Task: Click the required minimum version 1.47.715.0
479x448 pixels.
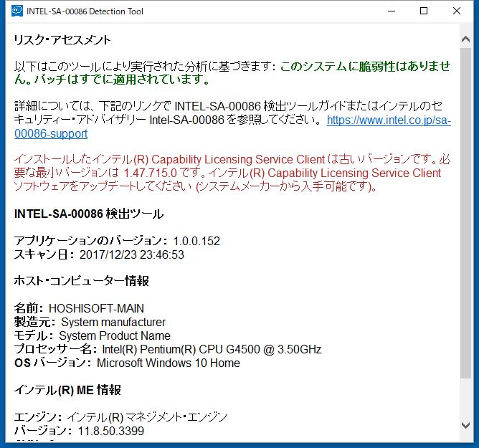Action: 151,173
